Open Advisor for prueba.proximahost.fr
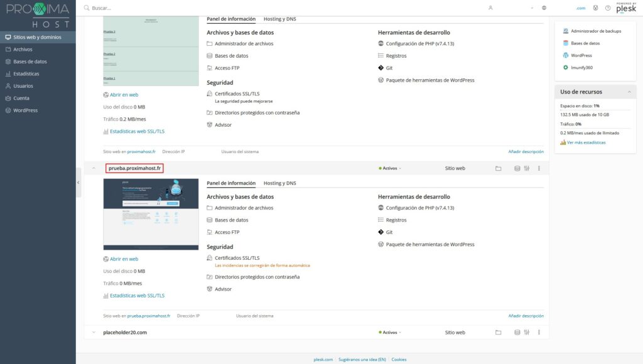 click(x=219, y=289)
